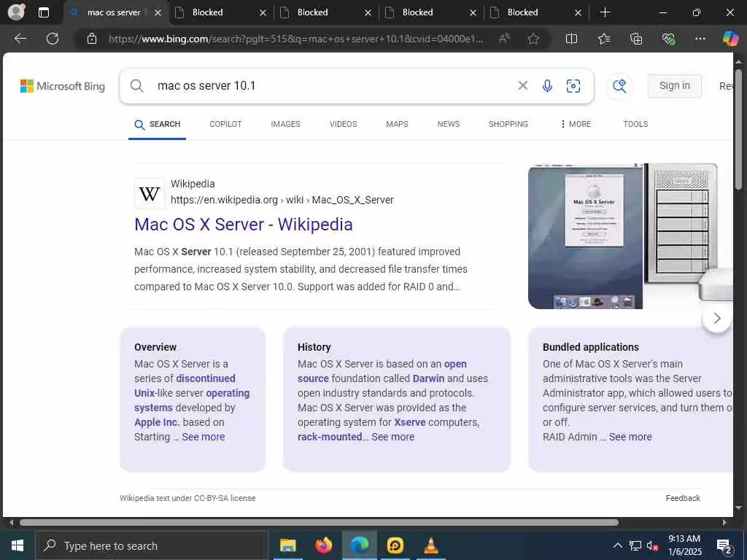Click the Feedback link
The width and height of the screenshot is (747, 560).
coord(683,498)
